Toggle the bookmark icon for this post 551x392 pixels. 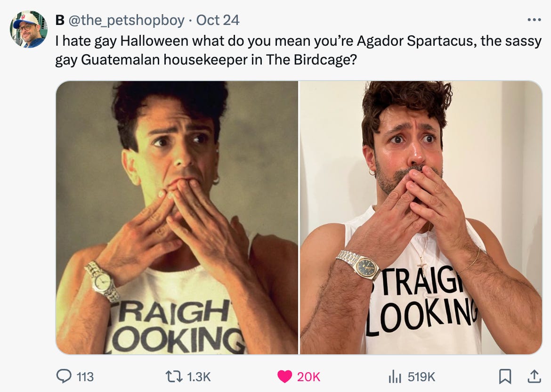(x=505, y=376)
